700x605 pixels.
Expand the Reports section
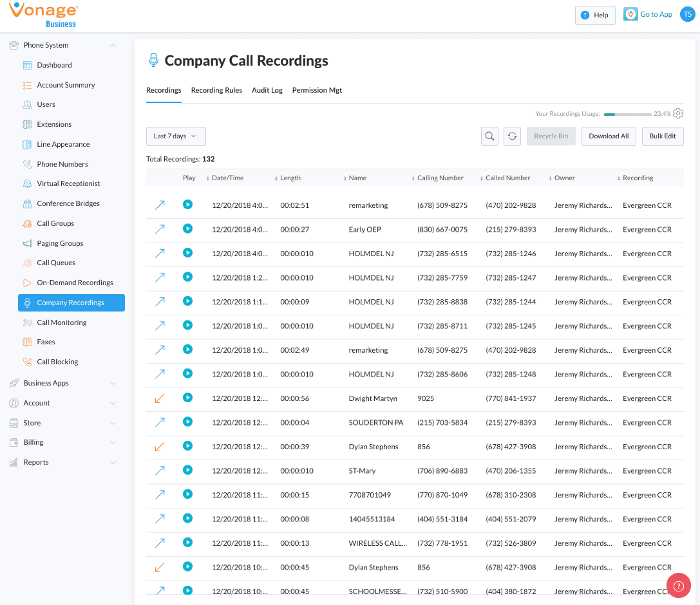113,462
